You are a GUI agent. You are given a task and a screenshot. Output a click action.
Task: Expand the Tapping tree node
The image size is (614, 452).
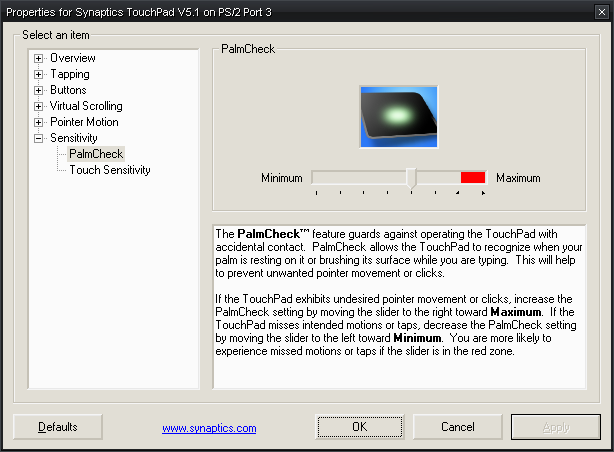tap(39, 74)
